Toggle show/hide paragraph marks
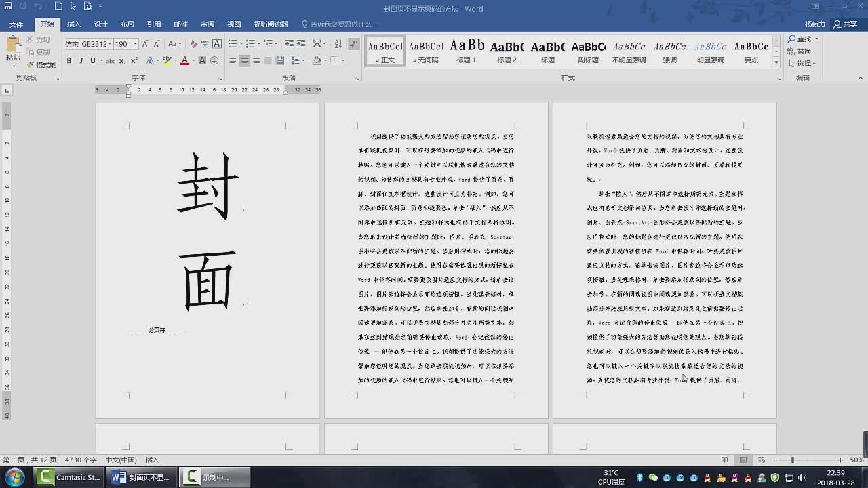Screen dimensions: 868x488 [x=353, y=44]
